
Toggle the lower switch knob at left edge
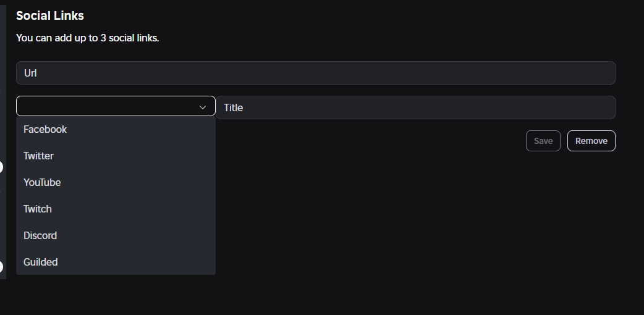[x=1, y=267]
